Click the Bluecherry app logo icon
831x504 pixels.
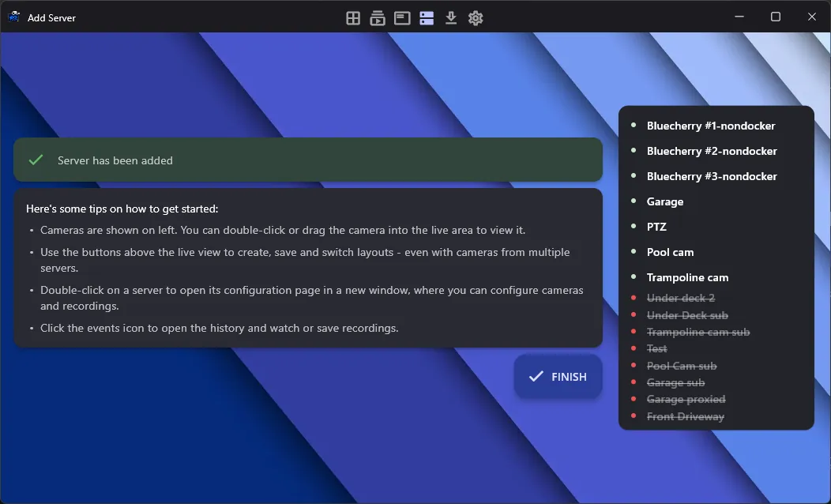(13, 17)
